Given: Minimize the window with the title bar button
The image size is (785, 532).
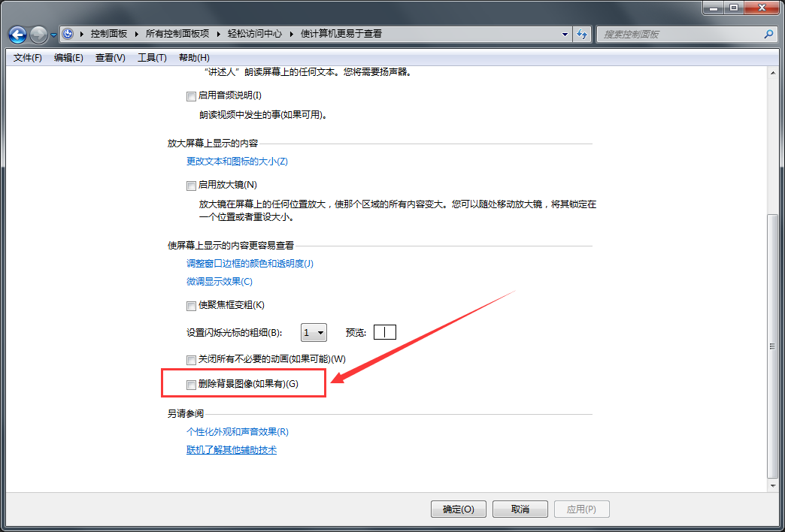Looking at the screenshot, I should (x=714, y=7).
